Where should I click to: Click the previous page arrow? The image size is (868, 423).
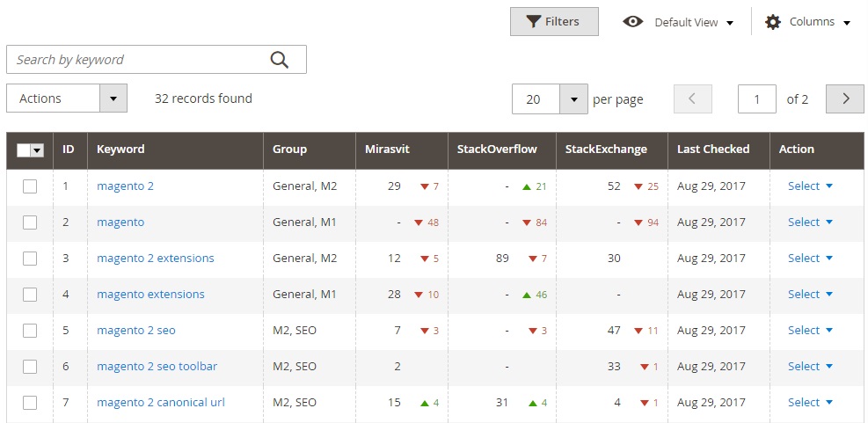(x=692, y=98)
